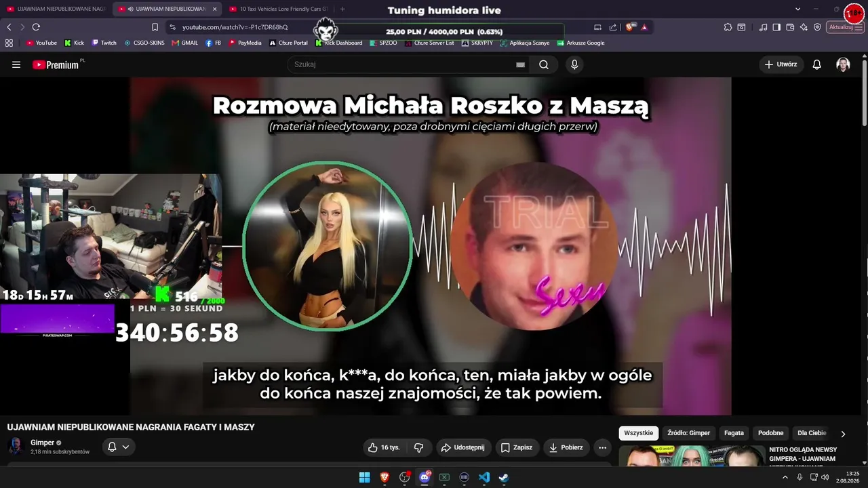Save the video with Zapisz
Image resolution: width=868 pixels, height=488 pixels.
point(516,447)
